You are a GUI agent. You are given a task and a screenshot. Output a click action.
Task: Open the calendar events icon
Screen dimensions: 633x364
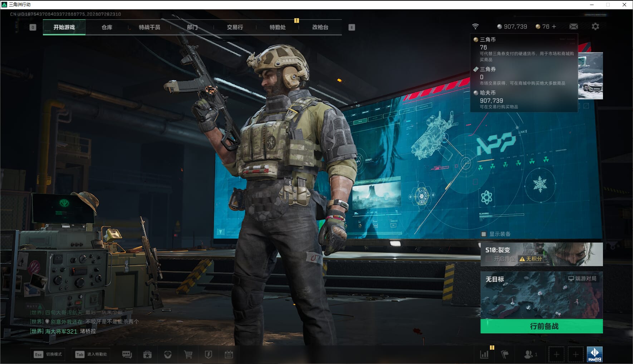pos(229,354)
